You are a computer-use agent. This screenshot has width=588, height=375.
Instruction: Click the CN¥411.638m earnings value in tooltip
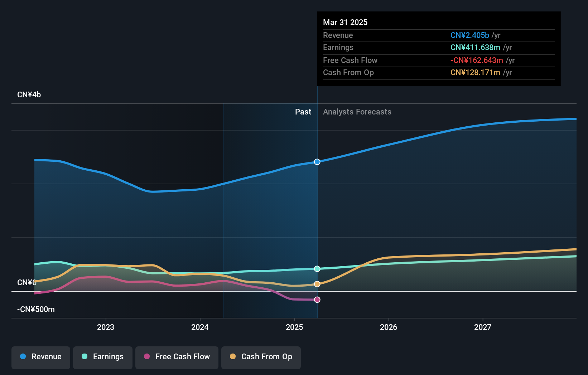click(475, 47)
